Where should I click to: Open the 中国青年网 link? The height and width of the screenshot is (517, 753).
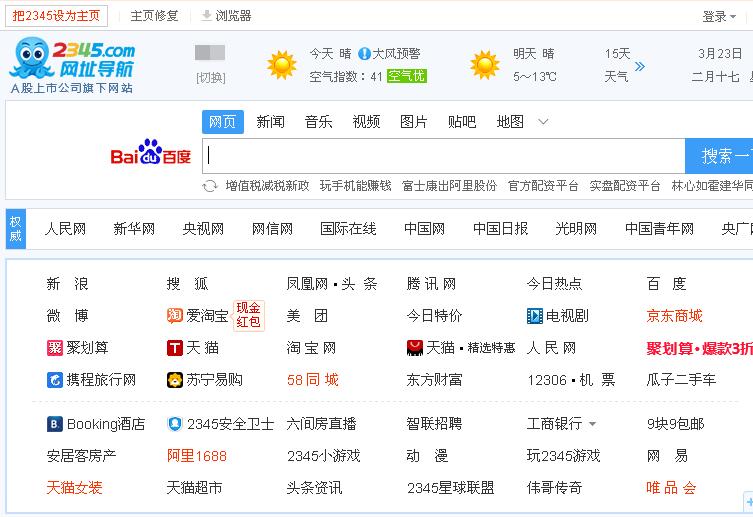point(659,228)
